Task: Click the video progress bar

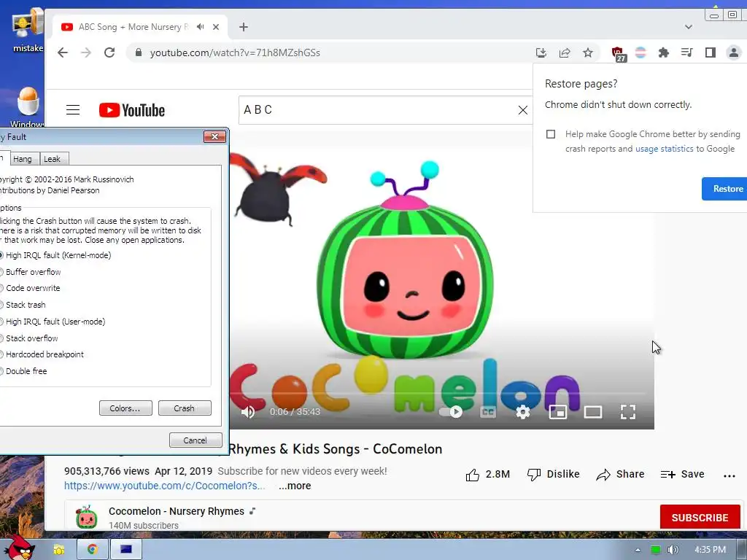Action: [x=438, y=393]
